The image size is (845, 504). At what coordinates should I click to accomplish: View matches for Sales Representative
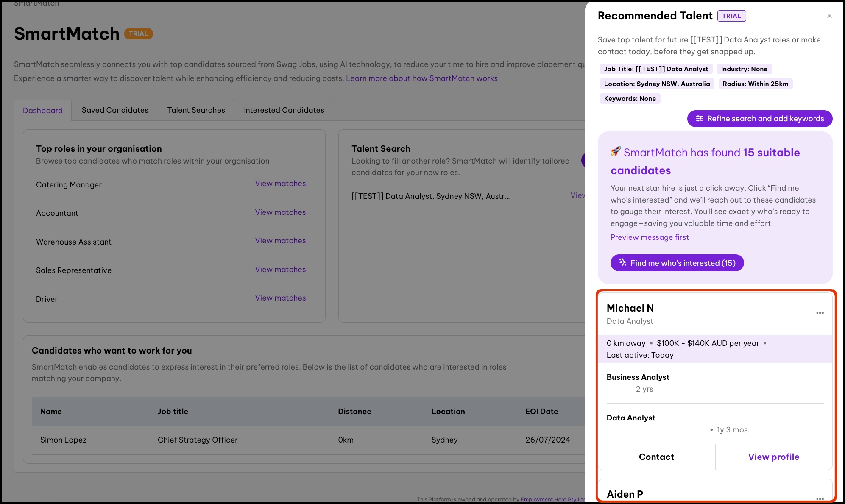[280, 270]
